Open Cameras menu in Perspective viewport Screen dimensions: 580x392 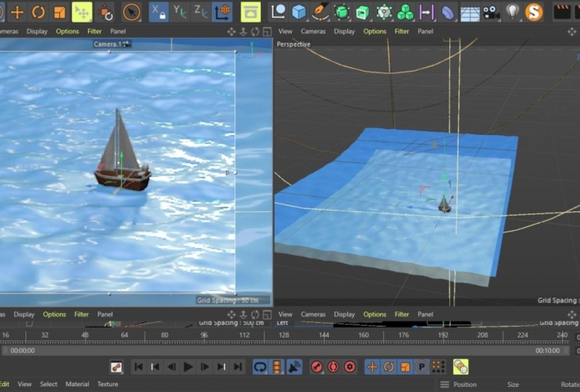[313, 31]
